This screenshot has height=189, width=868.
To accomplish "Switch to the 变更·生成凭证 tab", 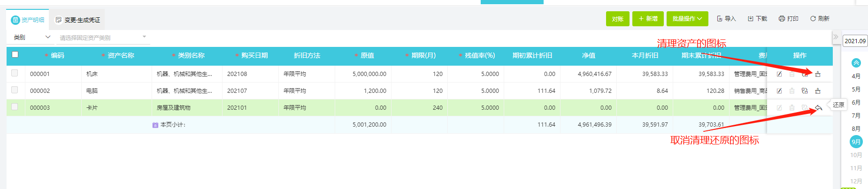I will tap(77, 20).
